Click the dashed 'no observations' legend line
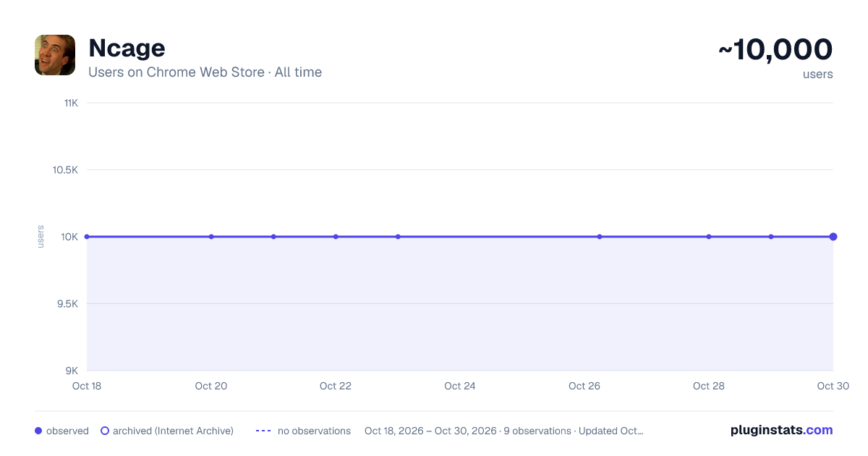 (263, 431)
